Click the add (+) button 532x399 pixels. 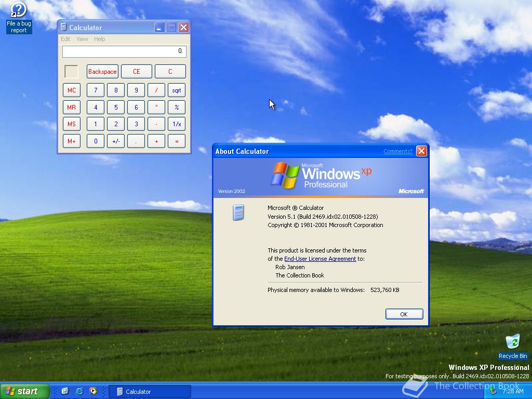[x=156, y=141]
